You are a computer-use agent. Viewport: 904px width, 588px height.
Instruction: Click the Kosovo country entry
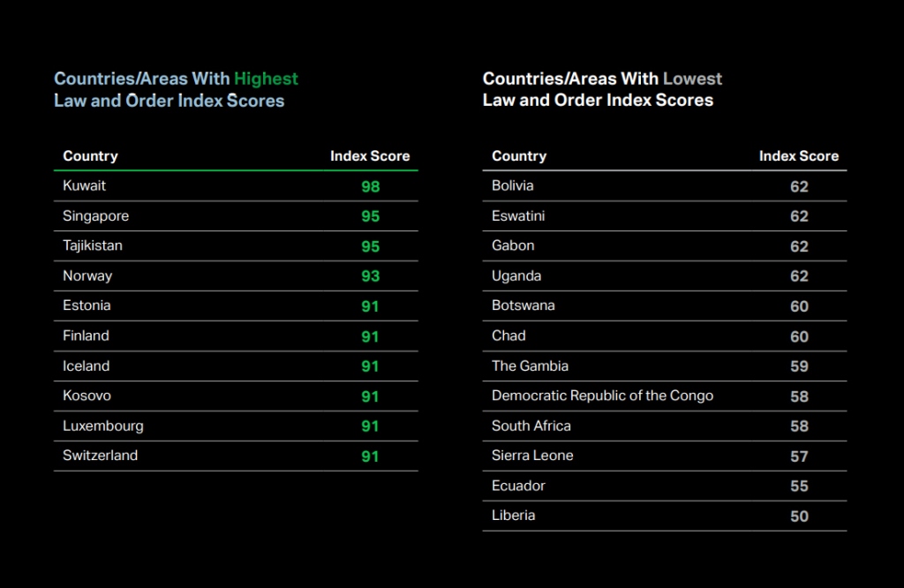[87, 396]
